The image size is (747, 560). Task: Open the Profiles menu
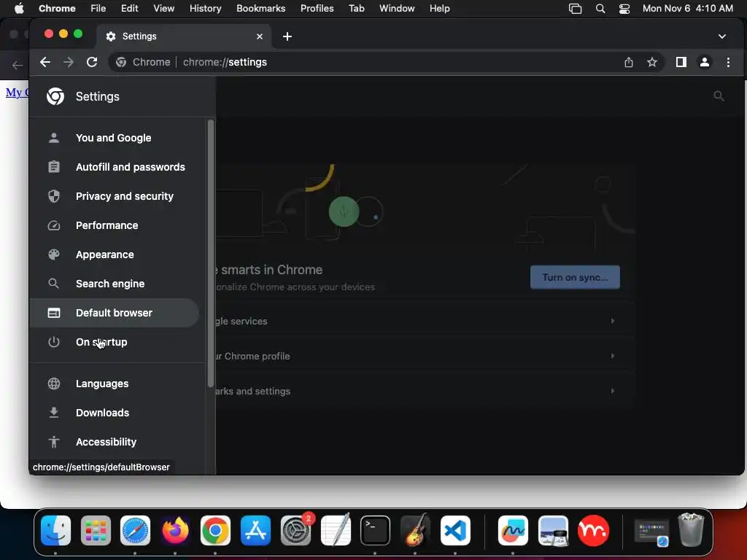point(317,9)
